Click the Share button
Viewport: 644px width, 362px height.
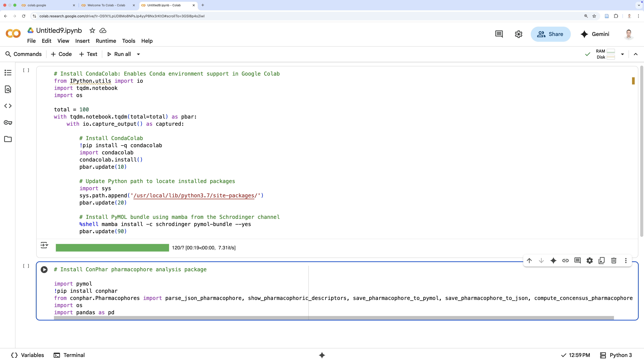click(x=551, y=34)
